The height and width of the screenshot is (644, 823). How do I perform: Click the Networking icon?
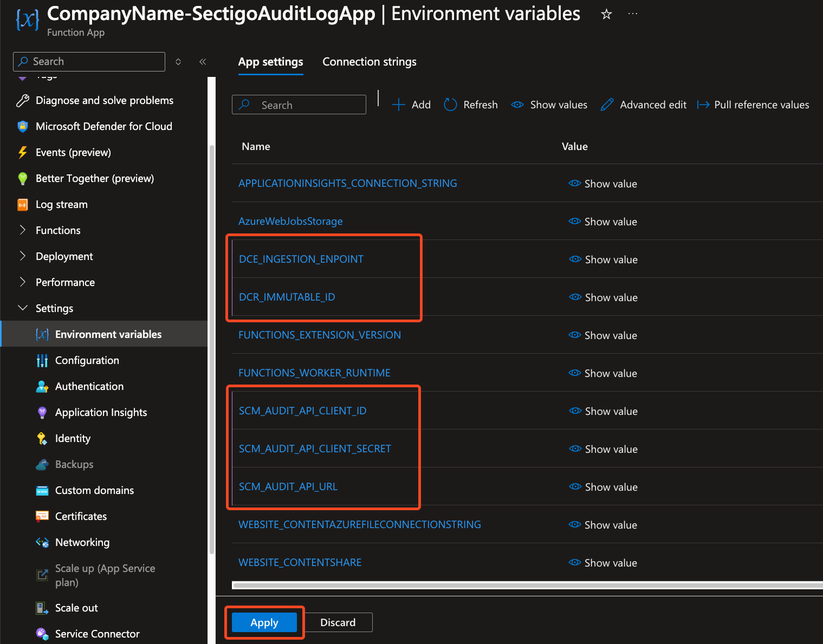tap(42, 542)
